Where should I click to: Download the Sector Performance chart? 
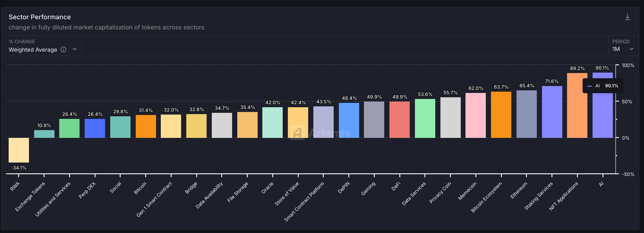click(x=627, y=17)
